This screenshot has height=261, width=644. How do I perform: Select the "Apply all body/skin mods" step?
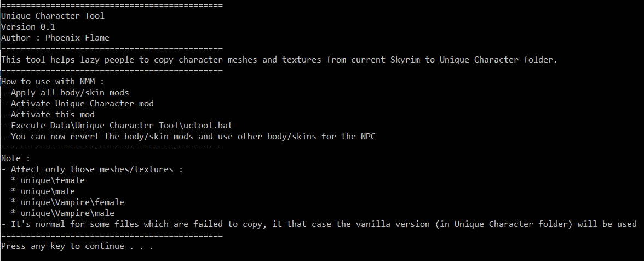(x=70, y=93)
